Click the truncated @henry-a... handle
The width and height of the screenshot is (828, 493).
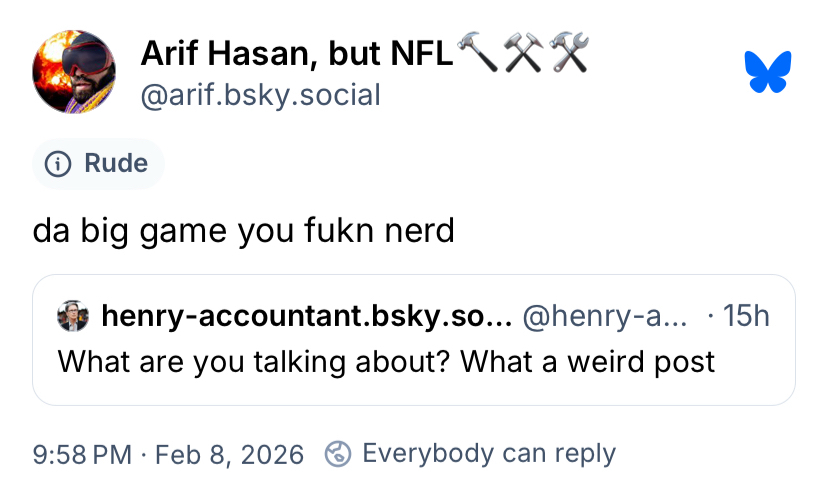[604, 317]
